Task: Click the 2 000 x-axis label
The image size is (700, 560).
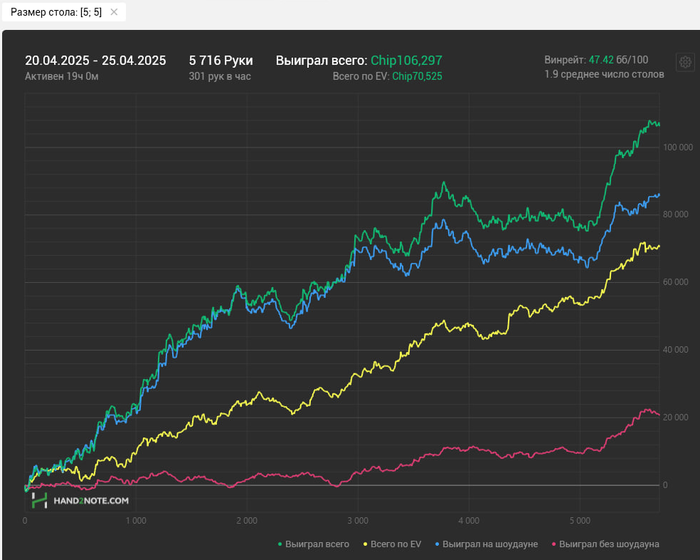Action: tap(247, 521)
